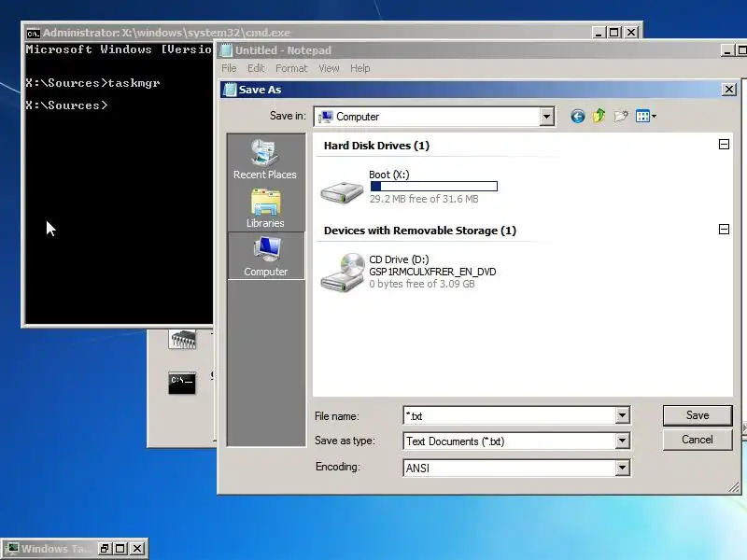Open the Save as type dropdown
This screenshot has width=747, height=560.
pyautogui.click(x=622, y=441)
